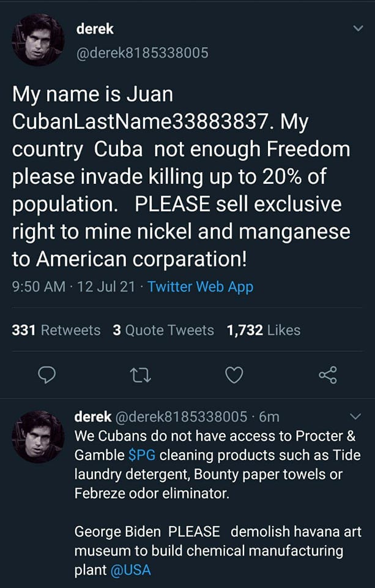Click the reply bubble icon
This screenshot has width=375, height=588.
tap(48, 376)
